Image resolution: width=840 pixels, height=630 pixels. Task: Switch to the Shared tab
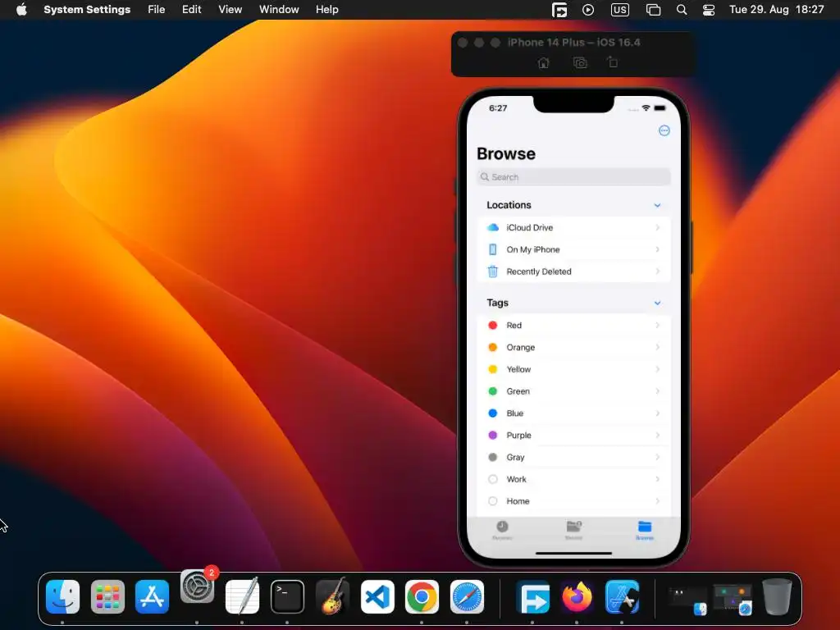[573, 530]
